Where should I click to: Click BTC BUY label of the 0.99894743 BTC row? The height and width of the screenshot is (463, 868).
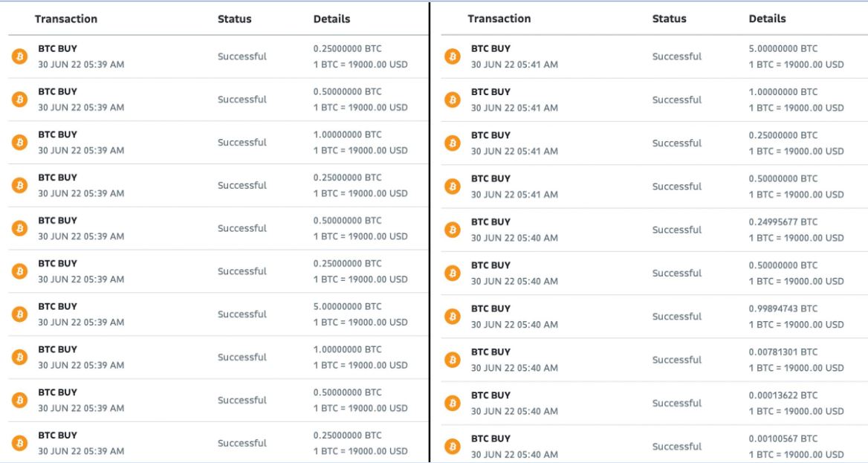pyautogui.click(x=490, y=308)
